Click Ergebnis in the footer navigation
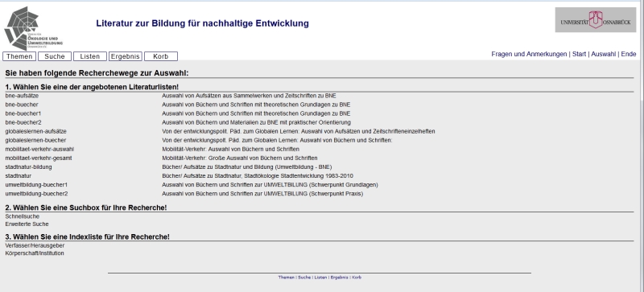The width and height of the screenshot is (644, 292). click(339, 278)
